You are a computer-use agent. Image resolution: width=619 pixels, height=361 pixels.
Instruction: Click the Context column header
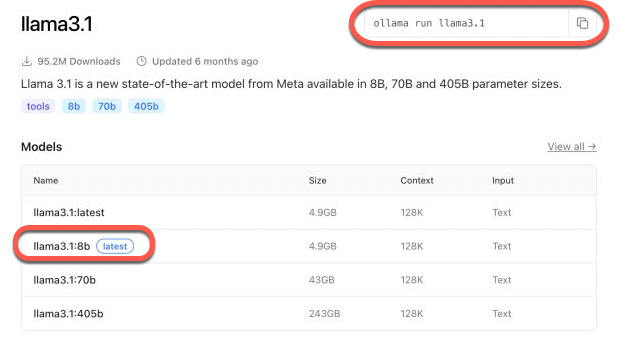click(417, 180)
